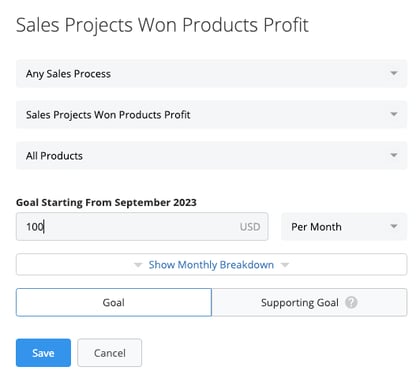This screenshot has width=420, height=382.
Task: Change the Per Month period selector
Action: (344, 227)
